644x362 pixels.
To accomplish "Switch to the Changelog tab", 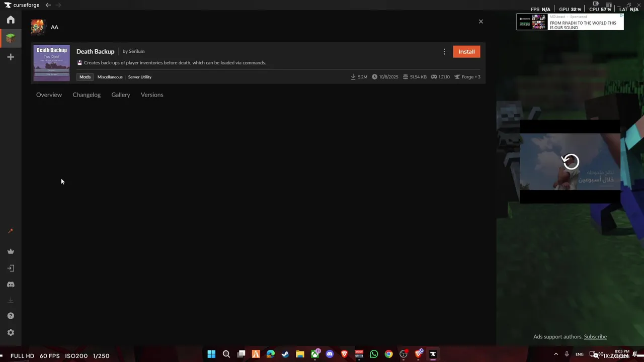I will pyautogui.click(x=87, y=95).
